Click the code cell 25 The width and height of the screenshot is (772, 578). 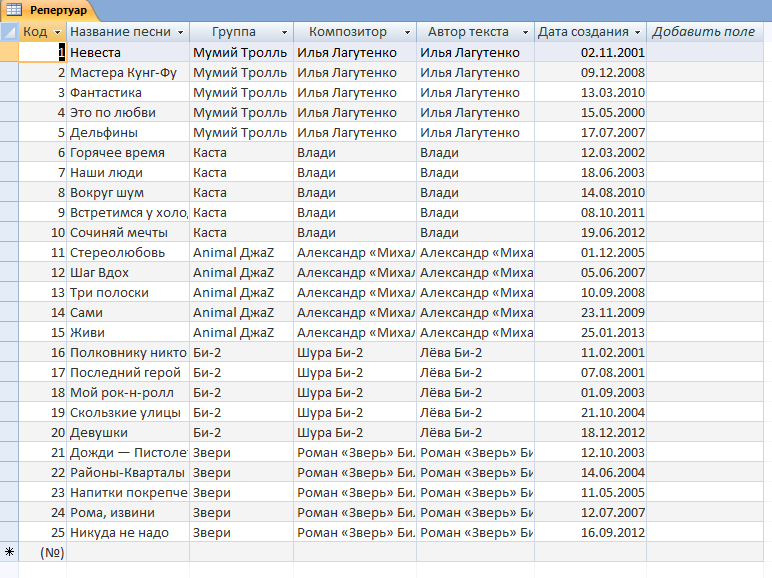pyautogui.click(x=42, y=533)
